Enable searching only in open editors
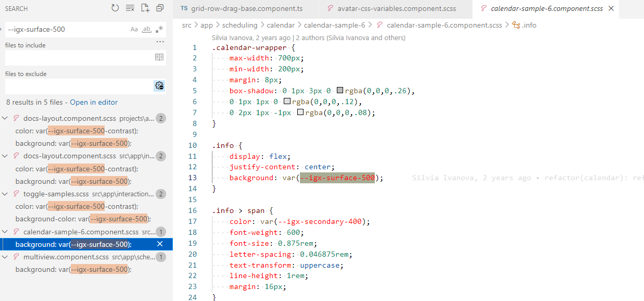The image size is (644, 301). (x=159, y=57)
